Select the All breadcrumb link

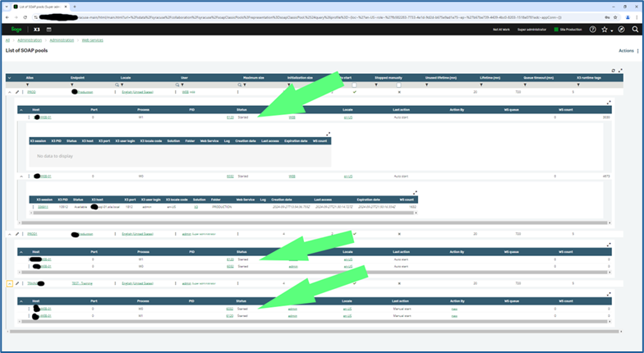click(7, 39)
